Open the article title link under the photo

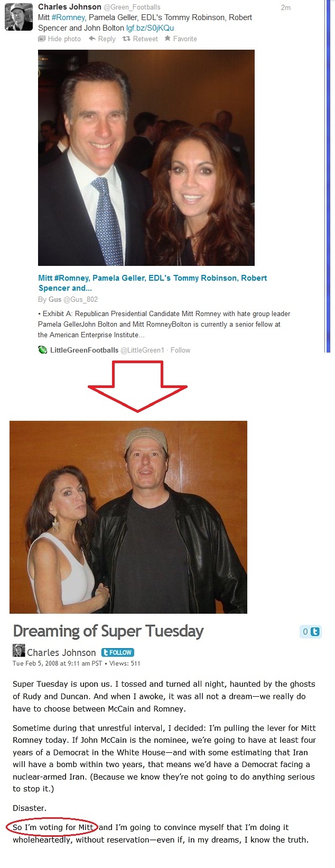coord(153,283)
